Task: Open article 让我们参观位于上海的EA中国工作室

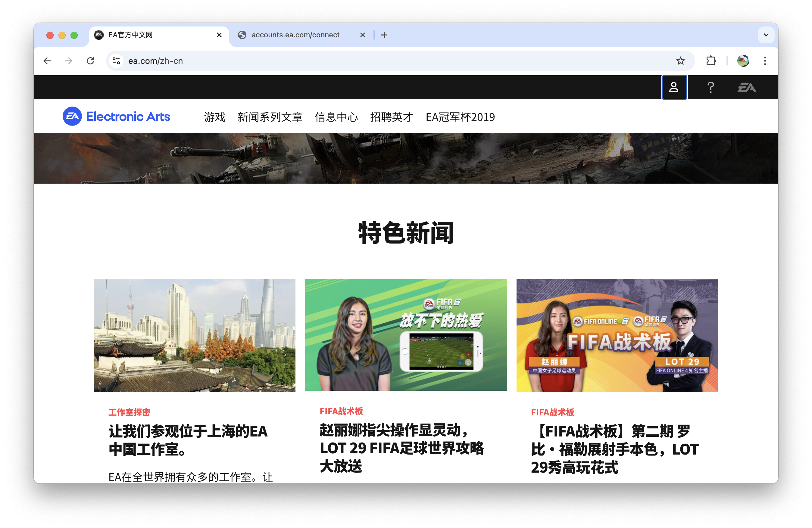Action: [x=188, y=440]
